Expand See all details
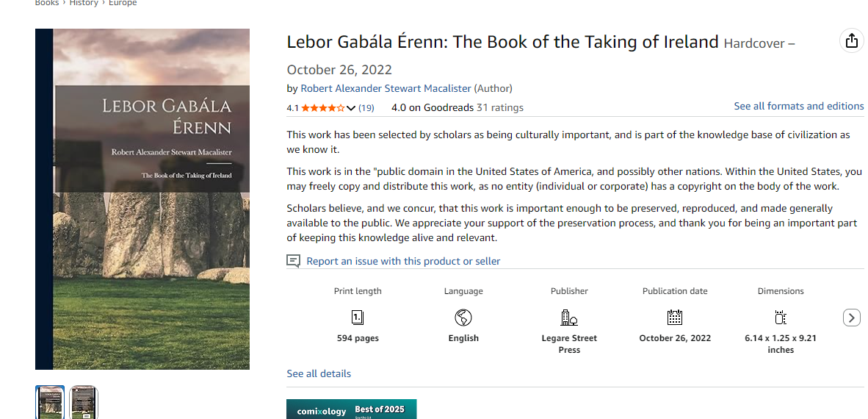This screenshot has width=868, height=419. click(319, 373)
